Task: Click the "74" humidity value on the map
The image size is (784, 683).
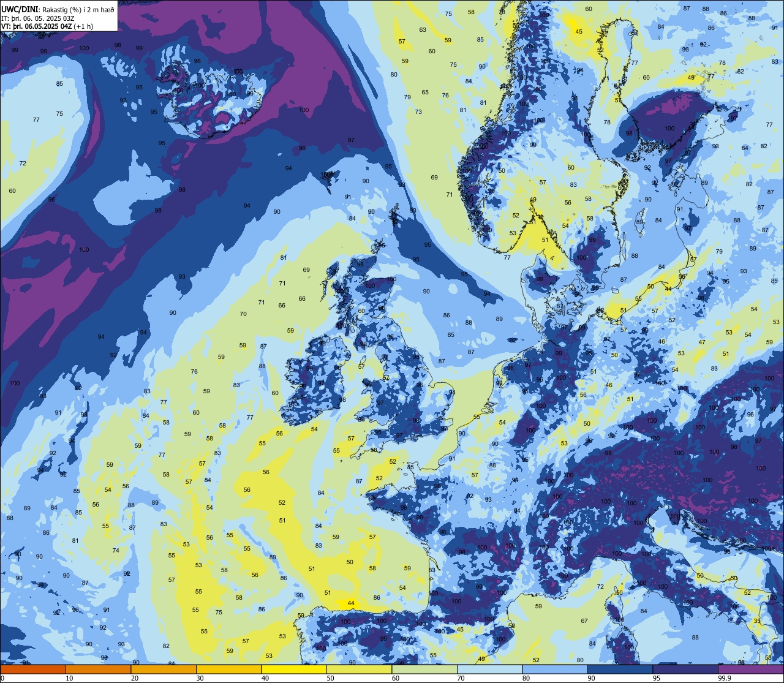Action: (116, 551)
